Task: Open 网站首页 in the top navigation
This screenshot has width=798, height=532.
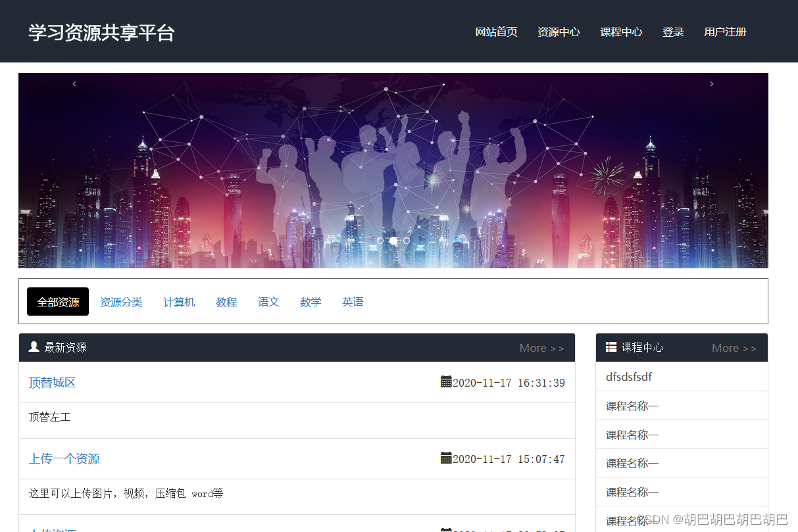Action: pyautogui.click(x=497, y=32)
